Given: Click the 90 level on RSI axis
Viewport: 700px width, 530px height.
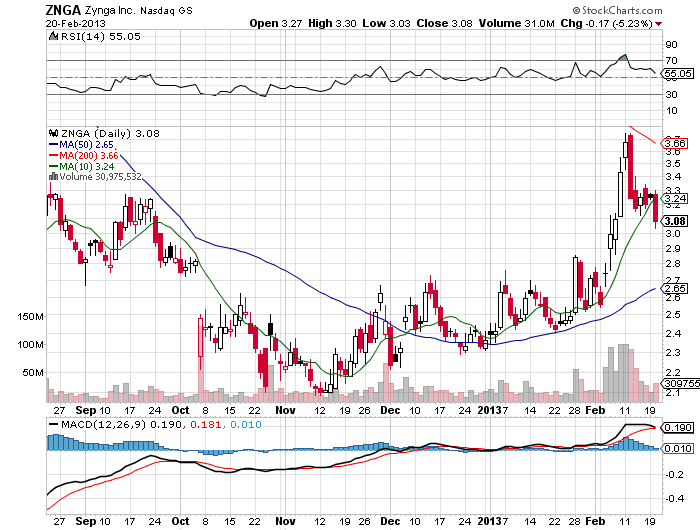Looking at the screenshot, I should coord(671,44).
